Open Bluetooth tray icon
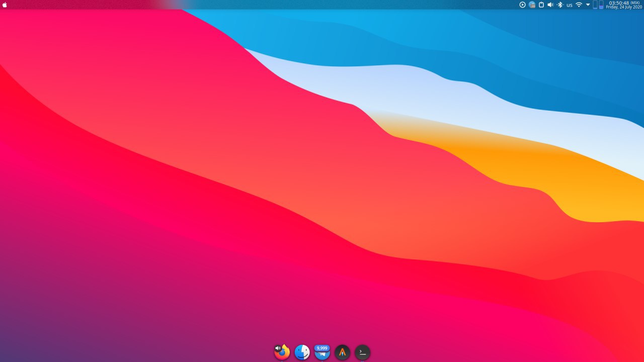Viewport: 644px width, 362px height. click(560, 5)
